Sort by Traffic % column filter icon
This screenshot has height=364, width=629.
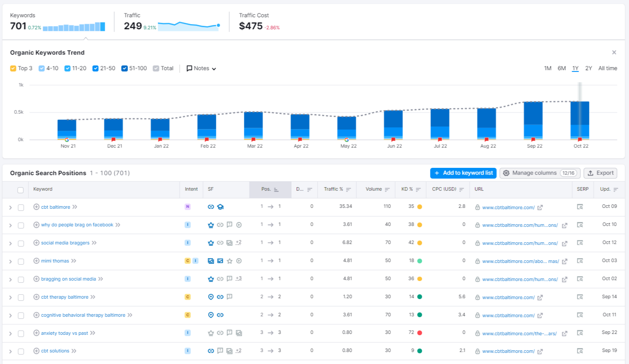pos(349,190)
